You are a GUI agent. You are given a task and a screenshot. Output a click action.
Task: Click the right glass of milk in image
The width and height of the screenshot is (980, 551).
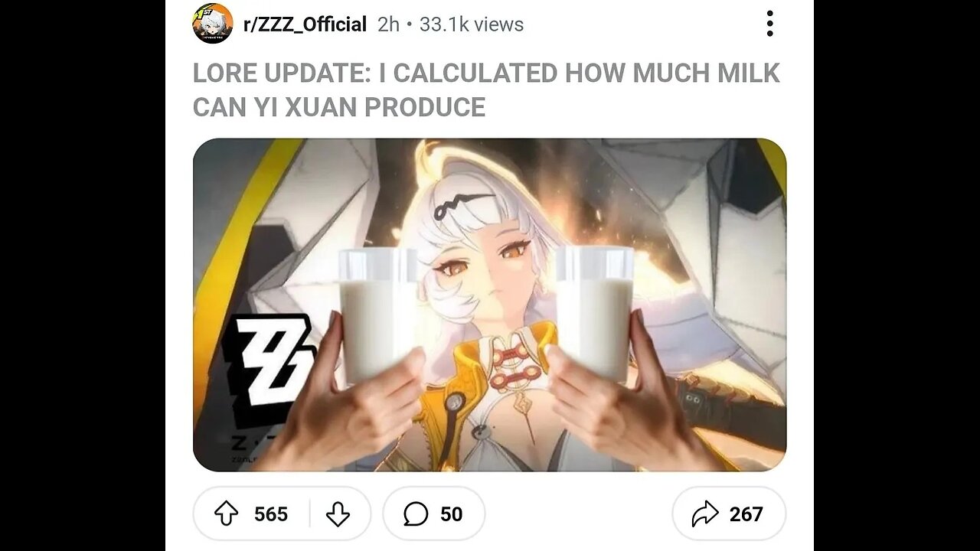click(594, 312)
